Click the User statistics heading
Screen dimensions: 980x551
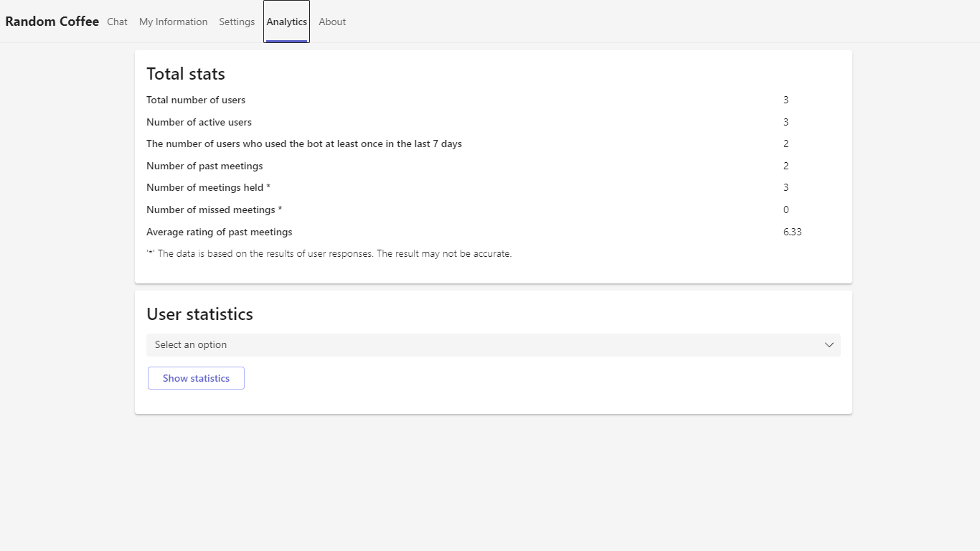[199, 314]
